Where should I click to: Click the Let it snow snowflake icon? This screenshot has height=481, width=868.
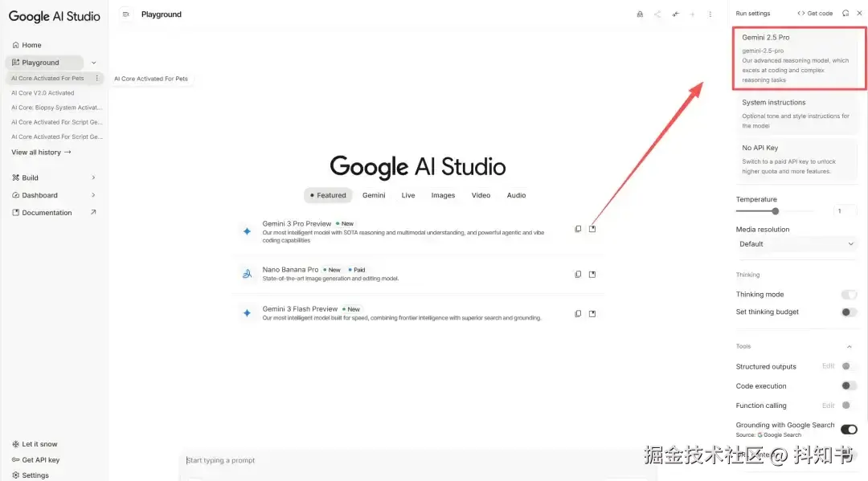pos(15,444)
